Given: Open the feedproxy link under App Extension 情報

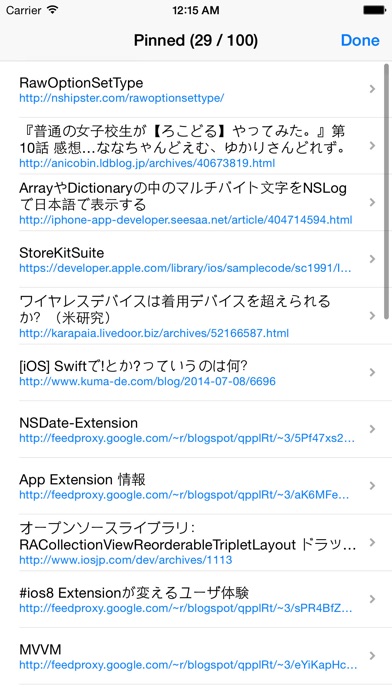Looking at the screenshot, I should pos(184,494).
